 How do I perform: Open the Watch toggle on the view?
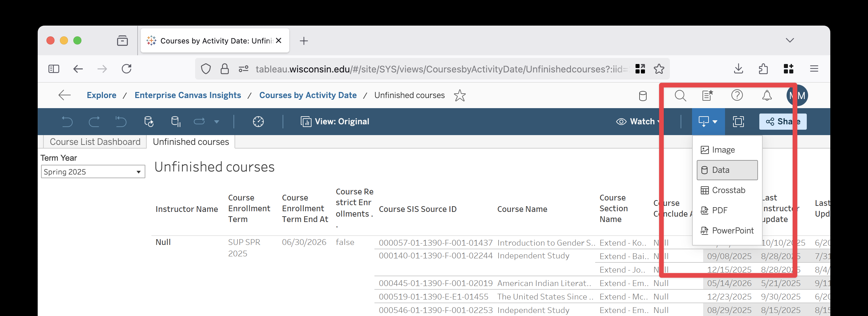[x=639, y=121]
